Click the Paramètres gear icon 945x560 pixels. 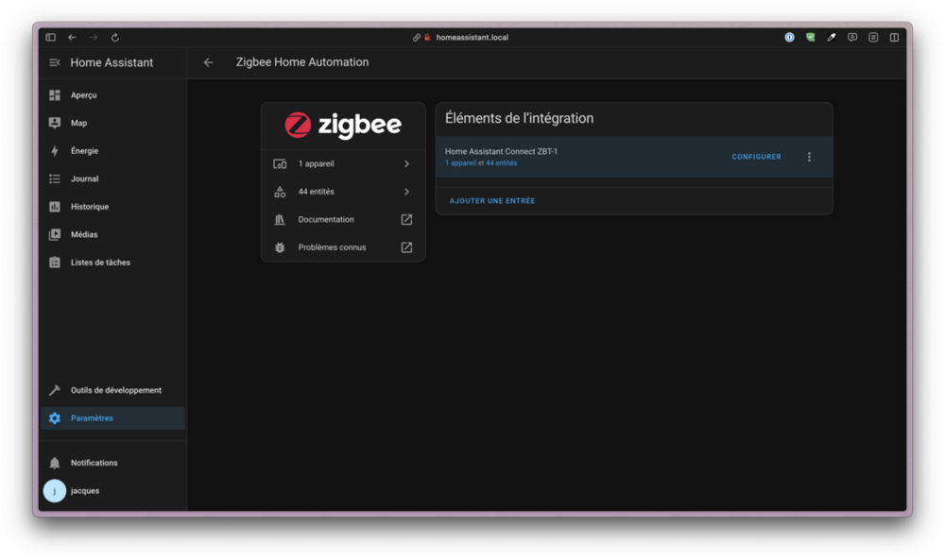tap(55, 418)
